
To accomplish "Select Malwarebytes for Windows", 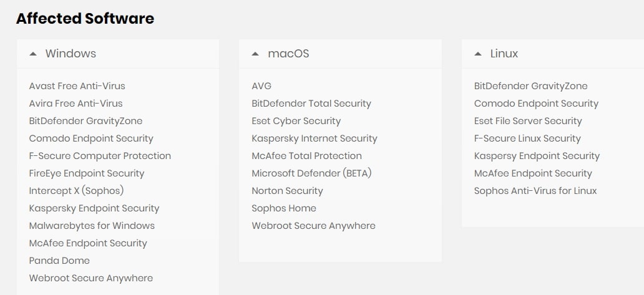I will click(x=92, y=226).
